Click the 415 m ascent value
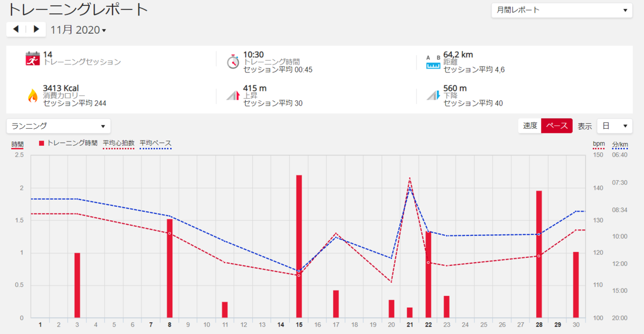Screen dimensions: 644x334 coord(255,88)
